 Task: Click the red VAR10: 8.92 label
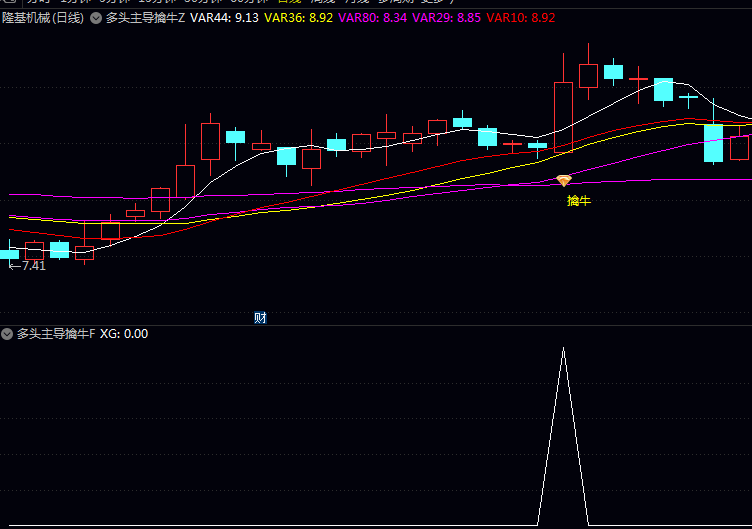[521, 18]
